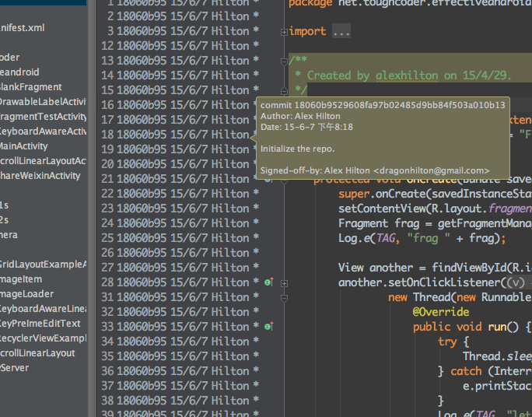Open MainActivity in project tree

point(23,146)
